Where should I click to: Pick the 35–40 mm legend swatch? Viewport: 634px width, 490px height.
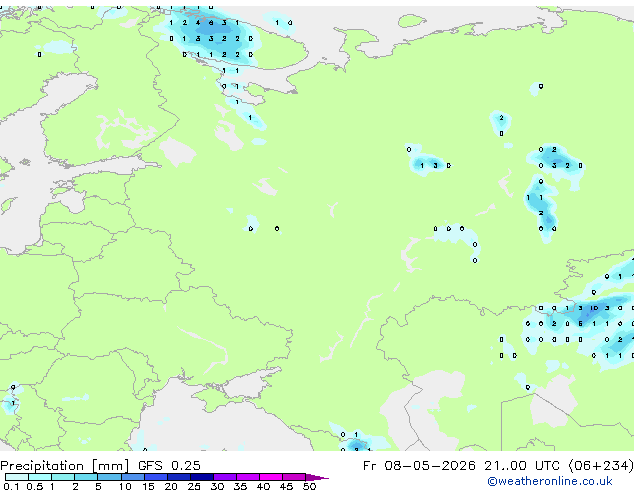(248, 477)
